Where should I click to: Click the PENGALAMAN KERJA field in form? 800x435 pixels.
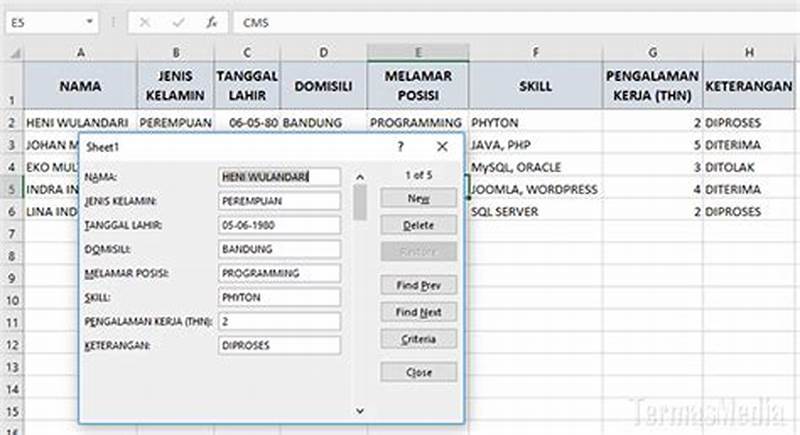point(279,321)
